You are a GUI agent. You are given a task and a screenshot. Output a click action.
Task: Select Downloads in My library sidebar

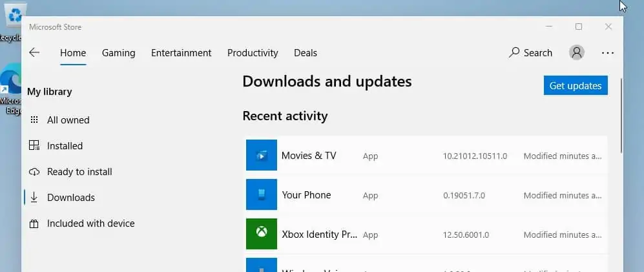70,198
